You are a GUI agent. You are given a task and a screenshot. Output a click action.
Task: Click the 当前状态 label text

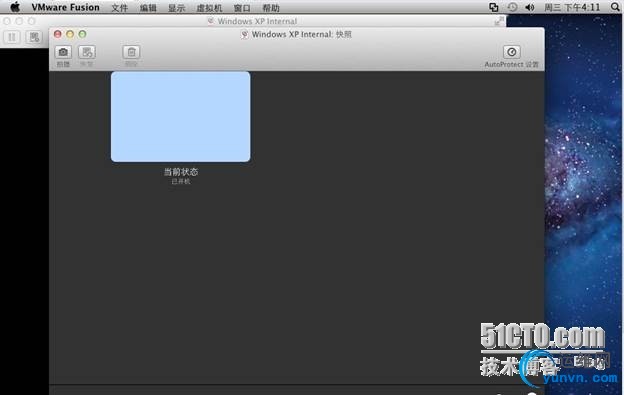pos(181,172)
